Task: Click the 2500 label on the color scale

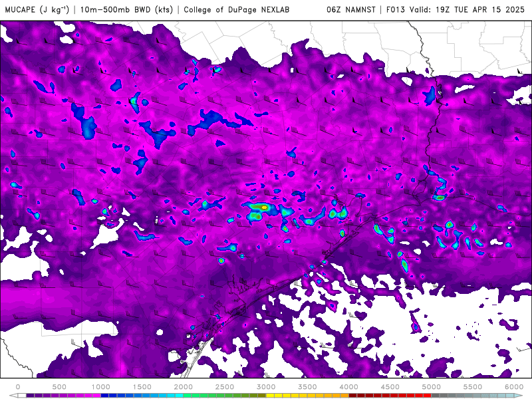Action: coord(225,387)
